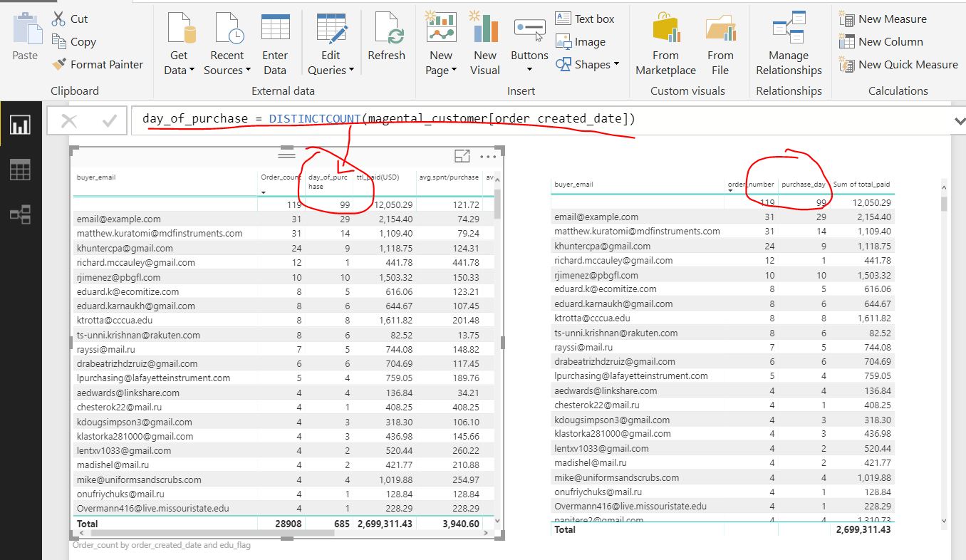Image resolution: width=966 pixels, height=560 pixels.
Task: Open New Page dropdown arrow
Action: 454,71
